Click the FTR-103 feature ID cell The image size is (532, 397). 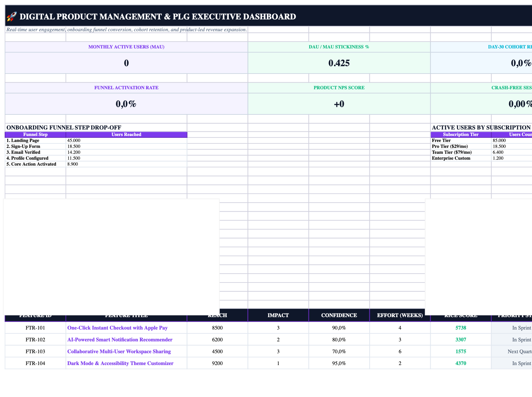coord(35,351)
